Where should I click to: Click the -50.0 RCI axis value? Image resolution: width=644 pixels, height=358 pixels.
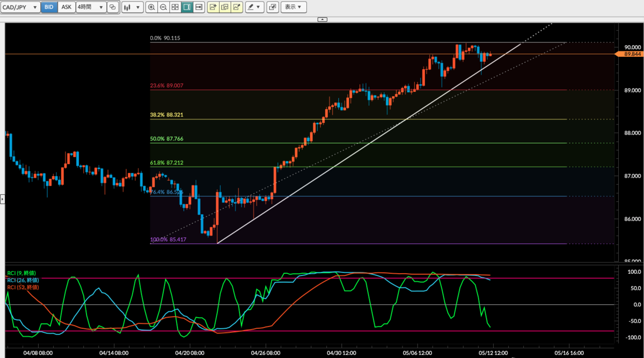(634, 321)
